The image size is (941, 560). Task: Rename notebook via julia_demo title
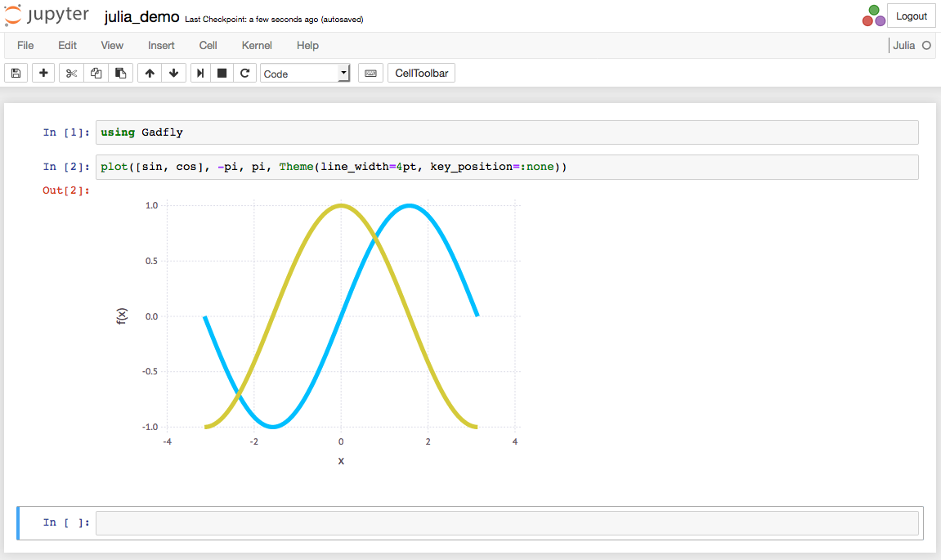click(142, 17)
